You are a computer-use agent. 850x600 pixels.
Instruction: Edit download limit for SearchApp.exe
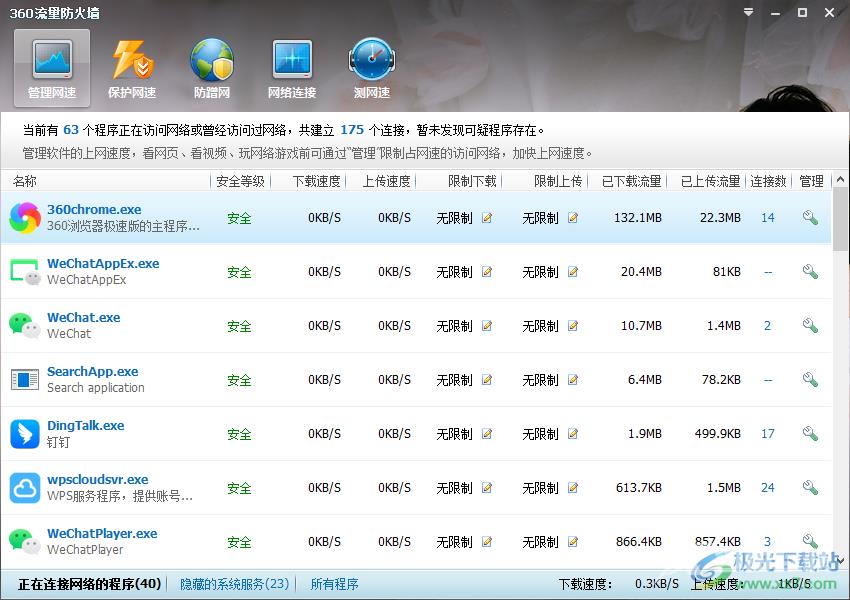[x=487, y=380]
